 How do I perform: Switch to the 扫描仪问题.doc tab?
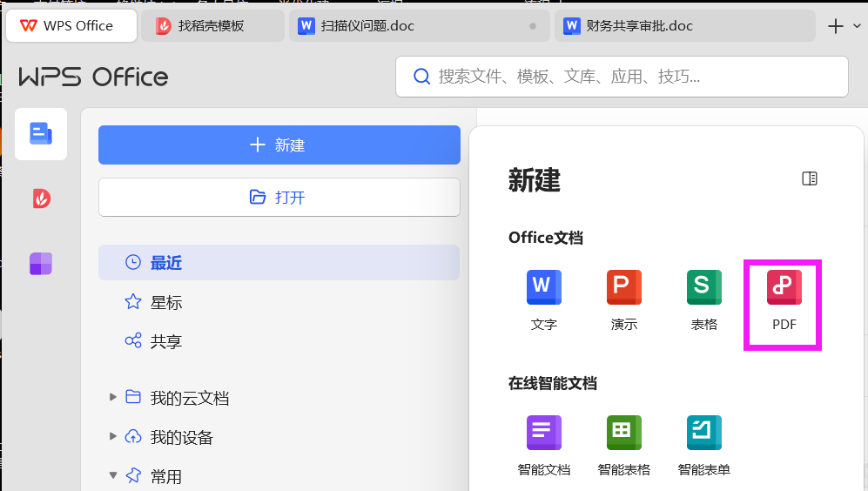coord(419,26)
